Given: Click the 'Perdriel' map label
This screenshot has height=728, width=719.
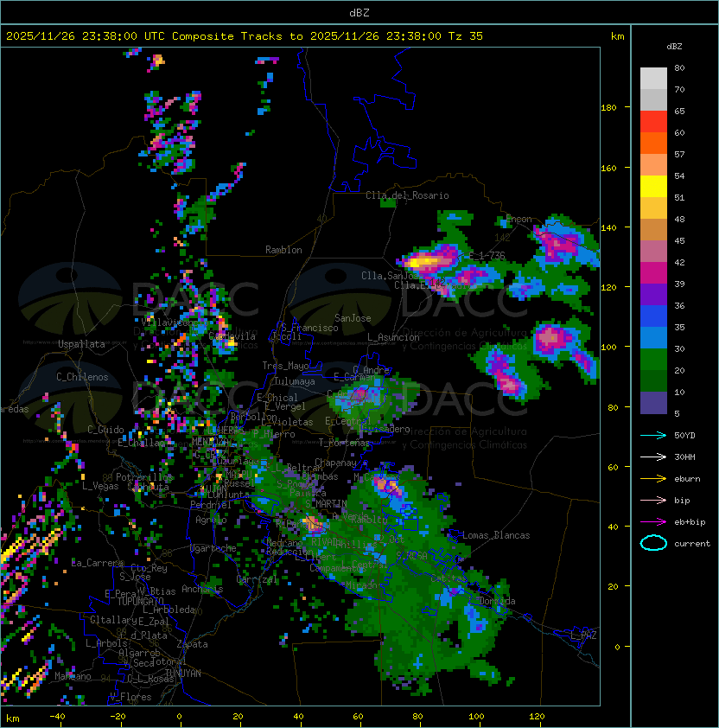Looking at the screenshot, I should click(210, 505).
